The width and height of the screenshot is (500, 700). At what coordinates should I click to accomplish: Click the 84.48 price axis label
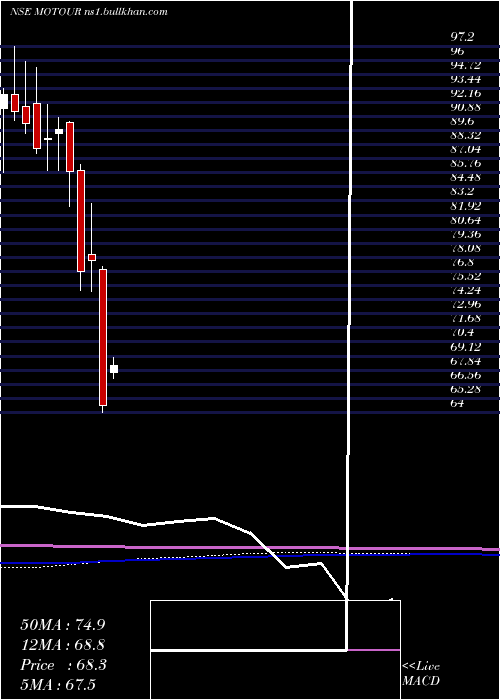pyautogui.click(x=465, y=178)
